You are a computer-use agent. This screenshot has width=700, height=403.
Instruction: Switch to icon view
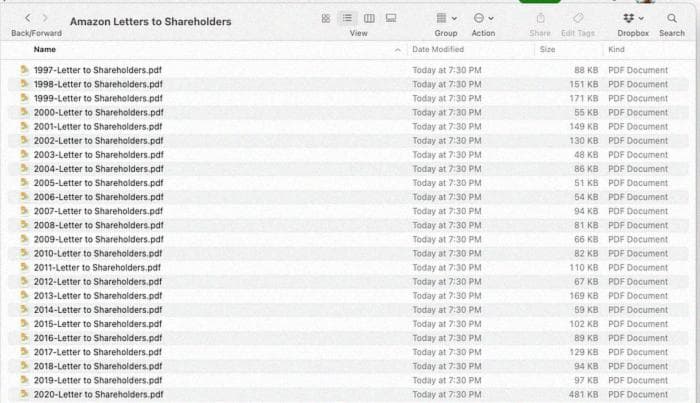point(326,18)
